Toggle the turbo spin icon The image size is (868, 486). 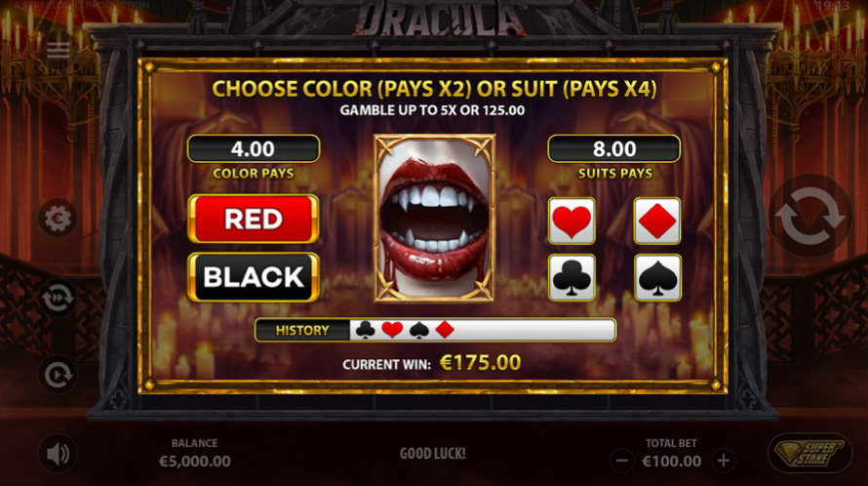[58, 299]
